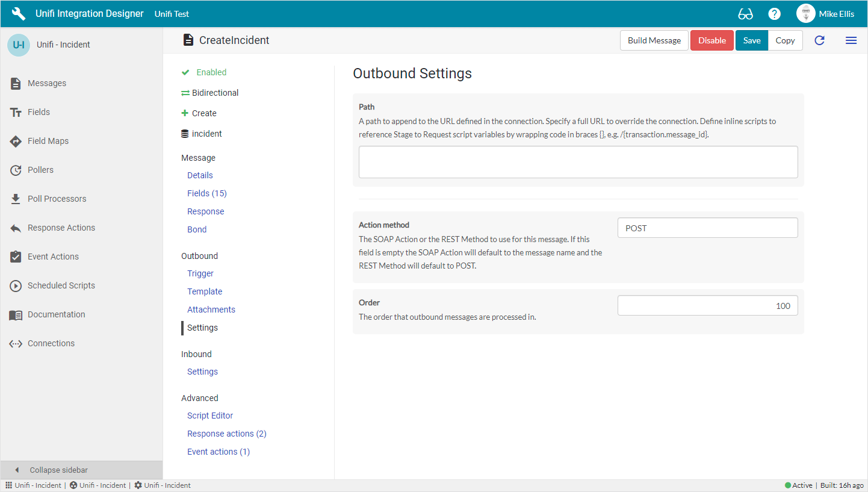Click the Build Message button
Viewport: 868px width, 492px height.
click(654, 40)
